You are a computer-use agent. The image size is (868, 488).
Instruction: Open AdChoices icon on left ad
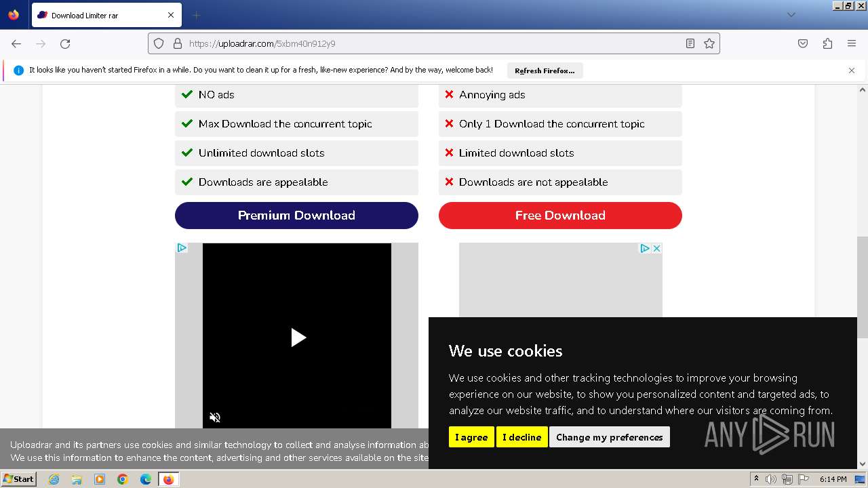point(182,248)
